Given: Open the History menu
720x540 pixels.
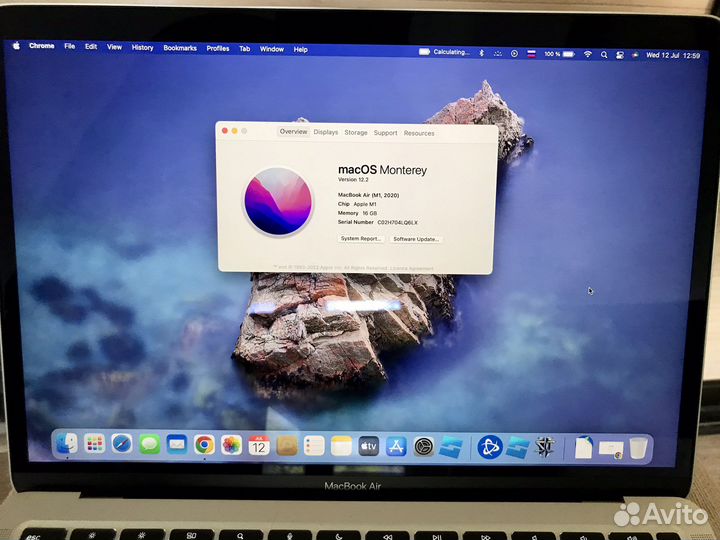Looking at the screenshot, I should (142, 47).
